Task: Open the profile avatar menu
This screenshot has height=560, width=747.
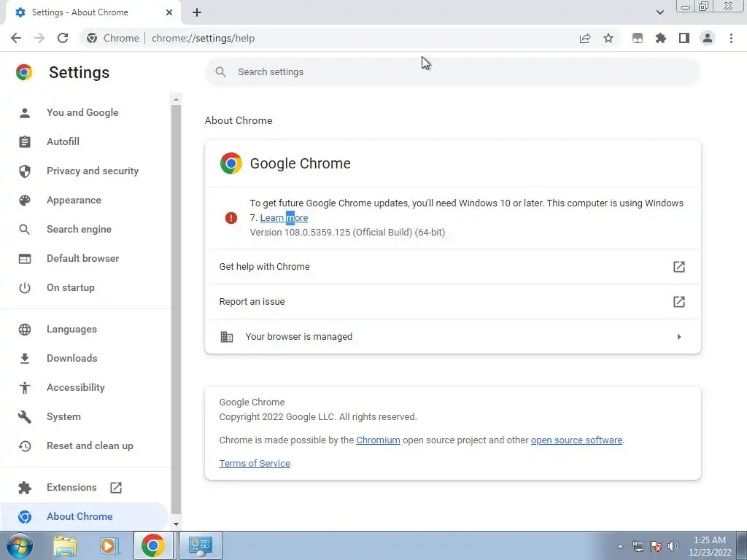Action: pyautogui.click(x=708, y=38)
